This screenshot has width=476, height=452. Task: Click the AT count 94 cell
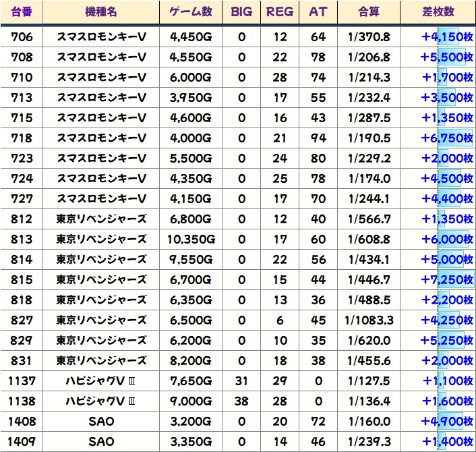(318, 138)
